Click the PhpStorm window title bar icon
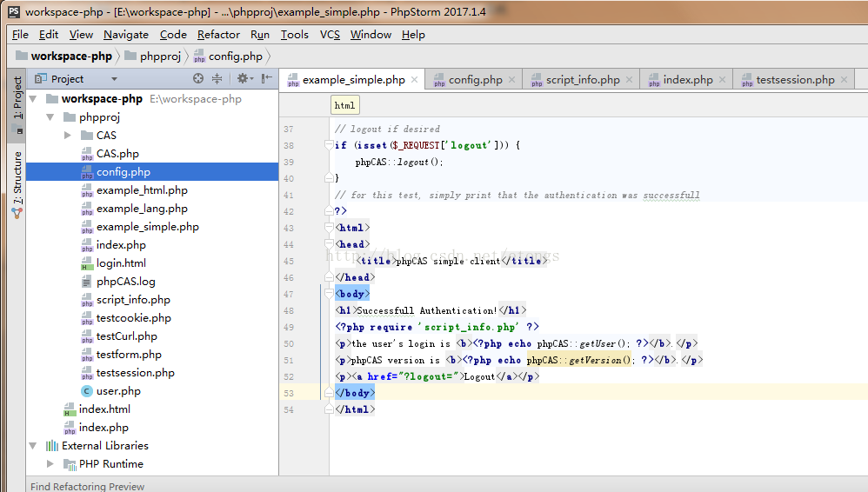 point(14,11)
